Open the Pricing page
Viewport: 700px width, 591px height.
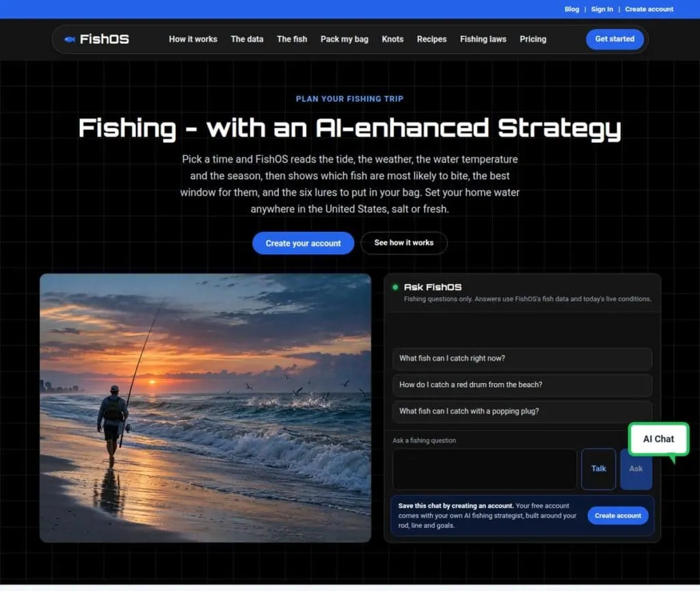533,39
